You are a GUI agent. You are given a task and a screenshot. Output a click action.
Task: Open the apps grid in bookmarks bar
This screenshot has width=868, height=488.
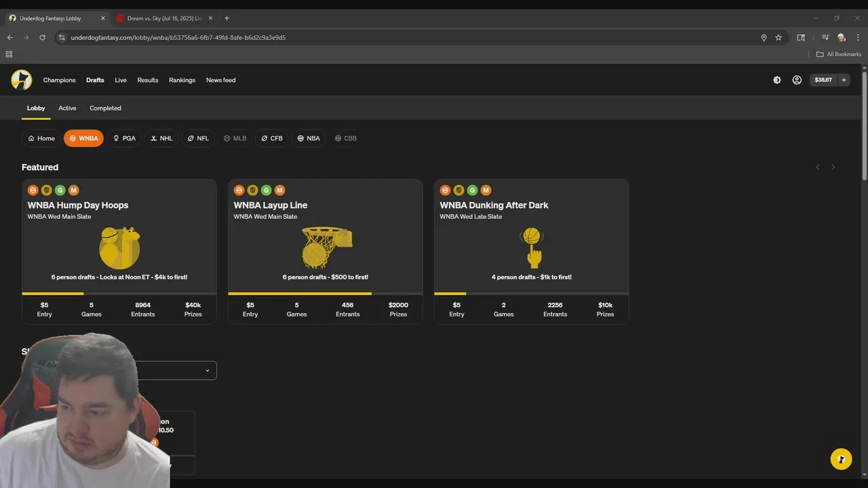coord(9,54)
